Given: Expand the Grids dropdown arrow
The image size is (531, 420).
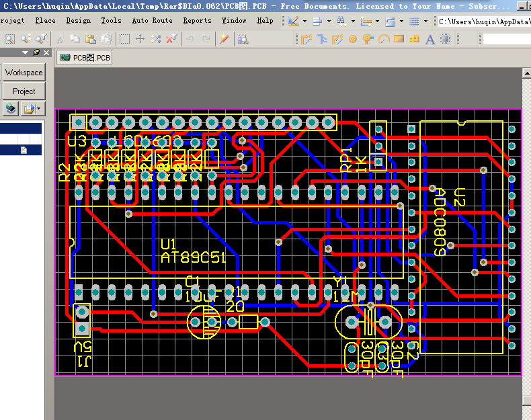Looking at the screenshot, I should pyautogui.click(x=425, y=22).
